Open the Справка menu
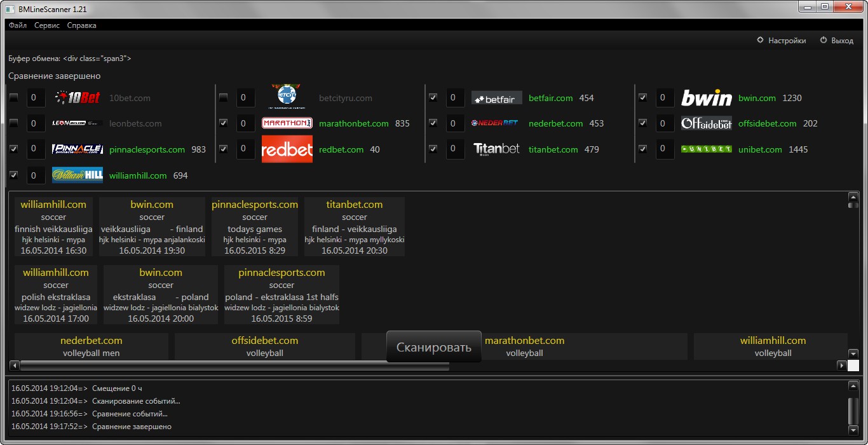The image size is (868, 445). click(x=82, y=25)
